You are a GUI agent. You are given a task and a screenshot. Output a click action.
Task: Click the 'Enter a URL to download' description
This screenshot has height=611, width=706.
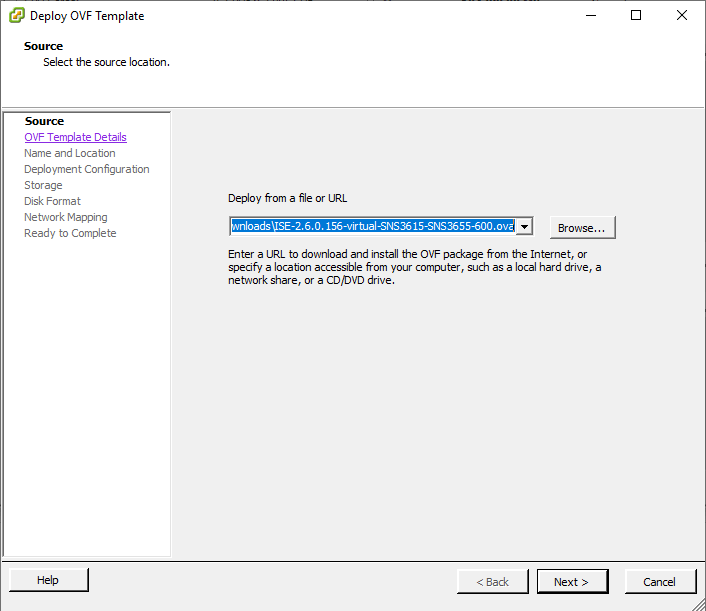coord(415,267)
